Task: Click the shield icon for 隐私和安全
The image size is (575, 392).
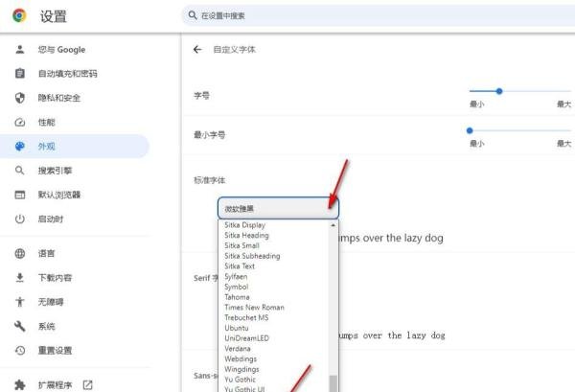Action: click(x=20, y=98)
